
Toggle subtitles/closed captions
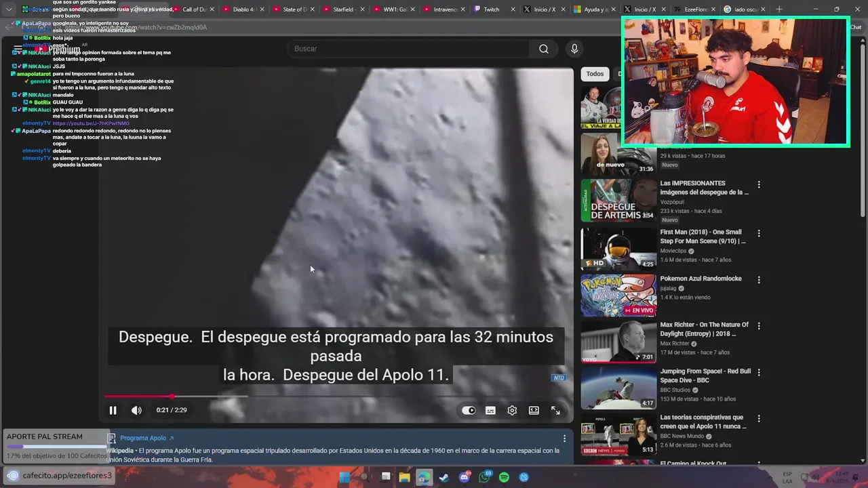tap(490, 410)
